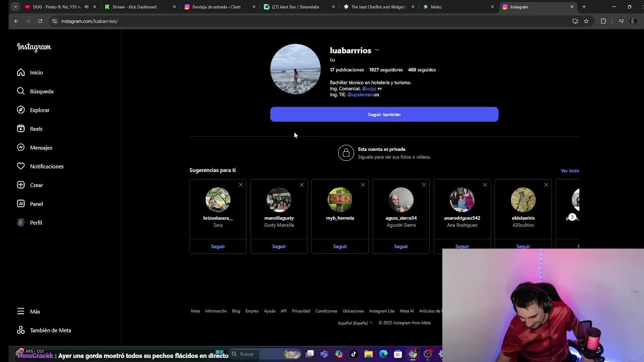Viewport: 644px width, 362px height.
Task: Dismiss the myb_herreria suggestion
Action: (363, 185)
